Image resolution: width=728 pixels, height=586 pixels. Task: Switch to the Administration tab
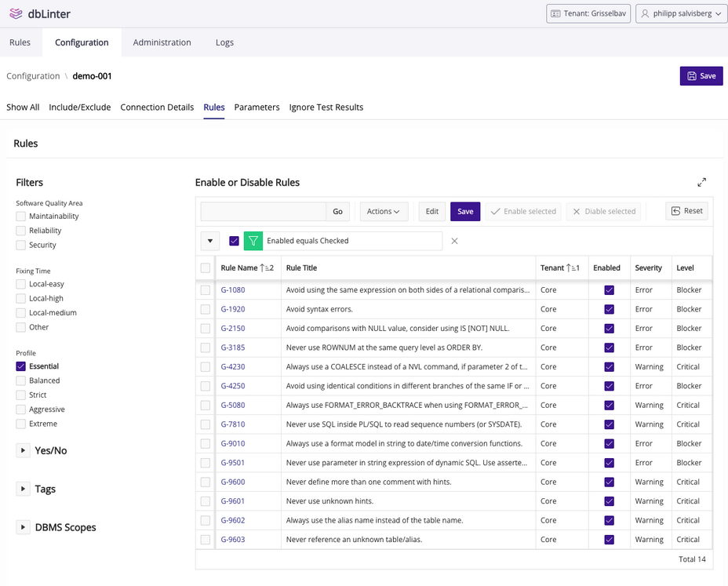point(162,42)
